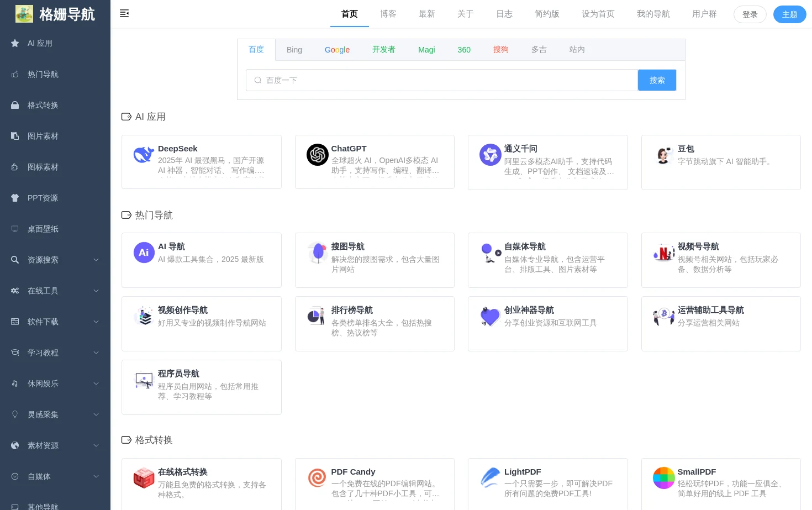The height and width of the screenshot is (510, 812).
Task: Click the 通义千问 purple icon
Action: (491, 155)
